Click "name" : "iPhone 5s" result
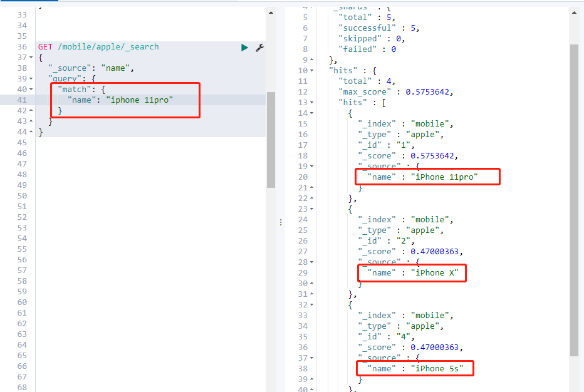This screenshot has width=584, height=392. [x=415, y=369]
